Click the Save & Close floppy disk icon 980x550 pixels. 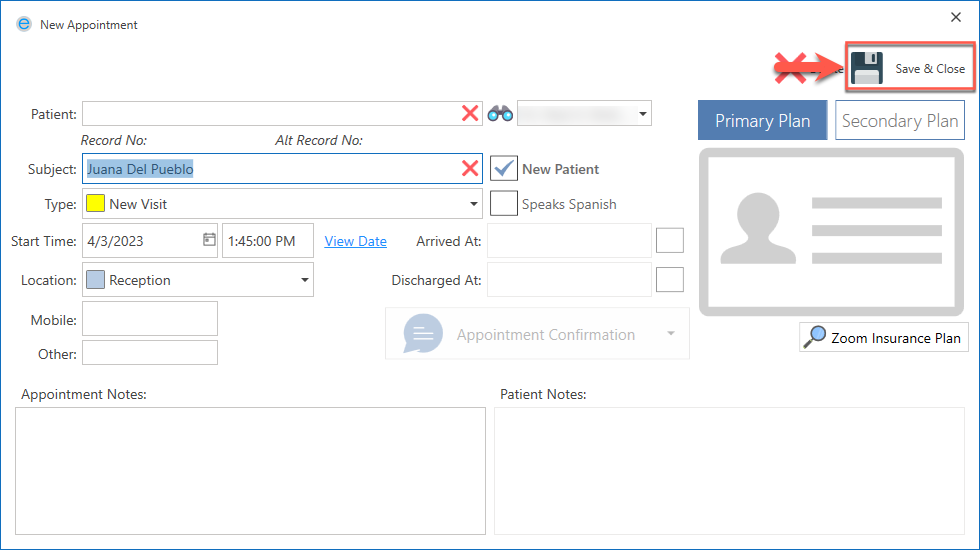click(x=867, y=68)
